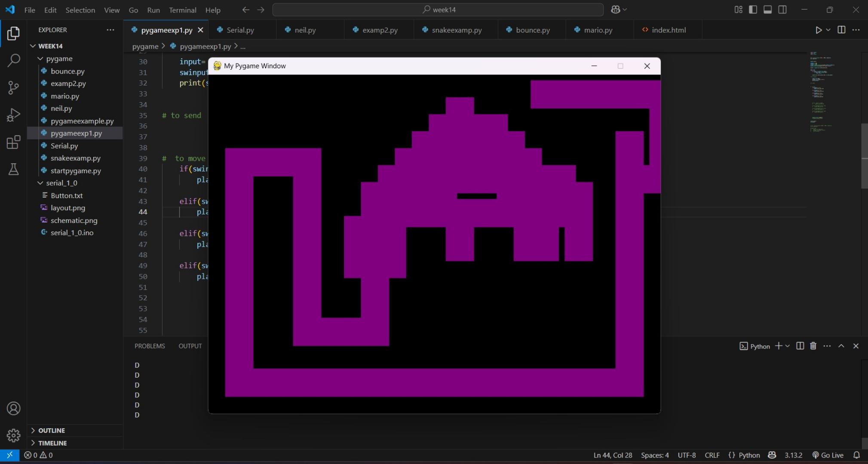Click Go Live server button

tap(828, 455)
